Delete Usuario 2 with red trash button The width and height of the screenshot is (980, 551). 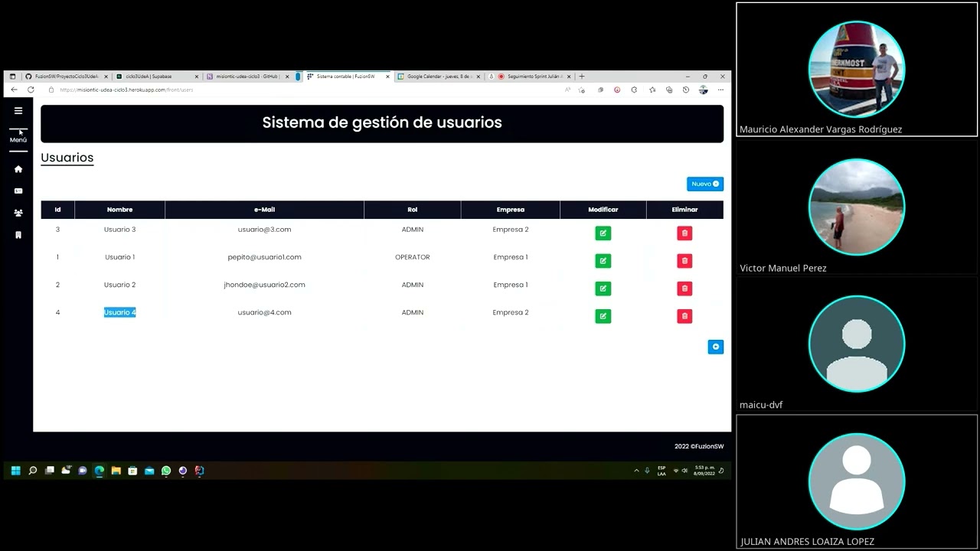(684, 289)
